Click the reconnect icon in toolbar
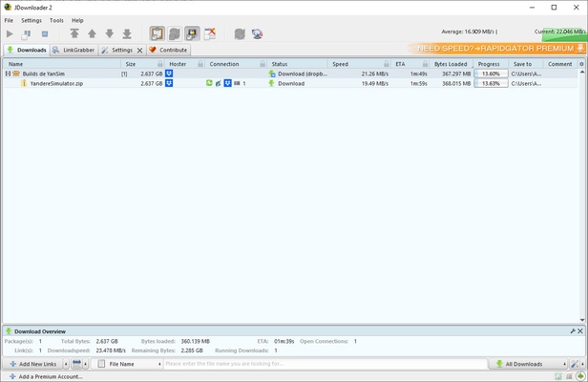 point(240,34)
